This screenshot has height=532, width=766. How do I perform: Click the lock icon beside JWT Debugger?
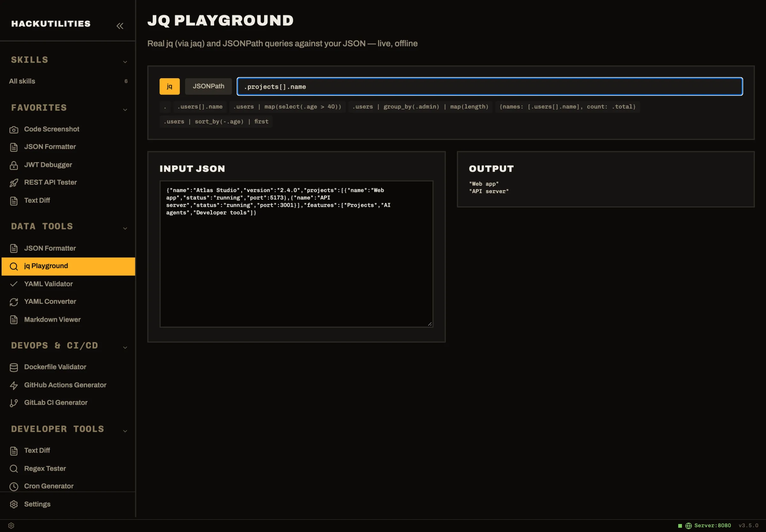14,165
